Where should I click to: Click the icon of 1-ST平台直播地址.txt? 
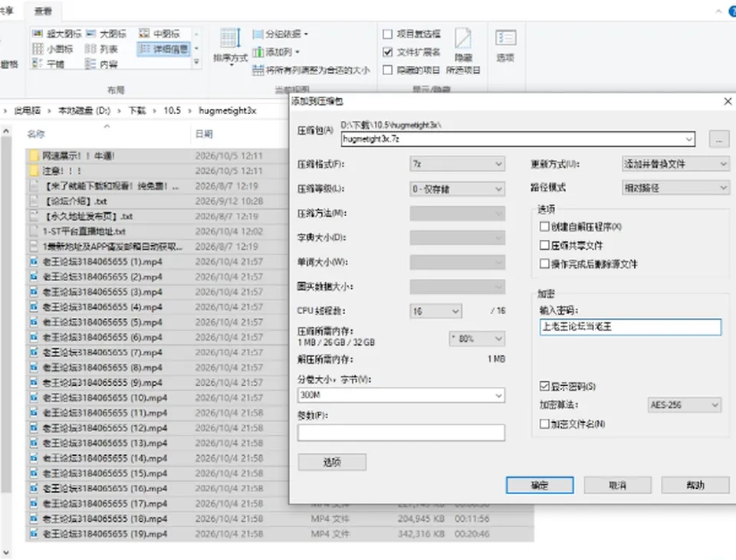click(34, 231)
